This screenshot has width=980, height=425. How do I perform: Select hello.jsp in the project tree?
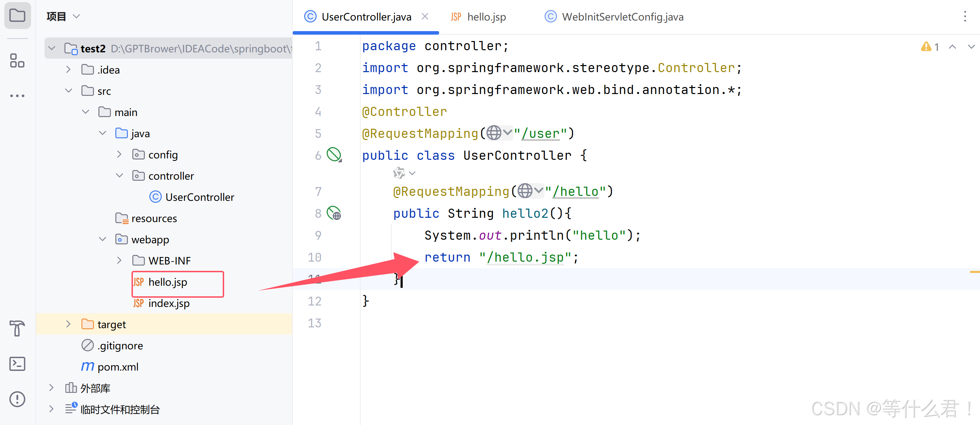(167, 282)
